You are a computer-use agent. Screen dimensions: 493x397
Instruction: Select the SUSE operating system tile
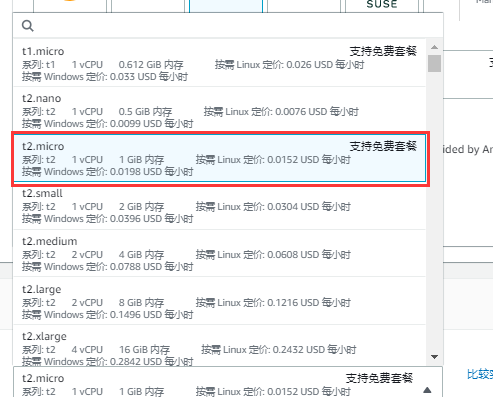coord(382,5)
